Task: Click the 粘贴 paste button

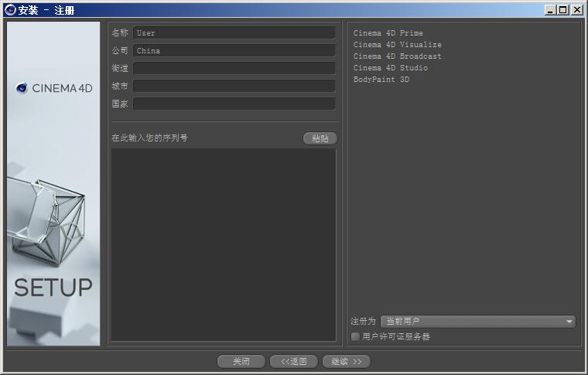Action: pyautogui.click(x=320, y=138)
